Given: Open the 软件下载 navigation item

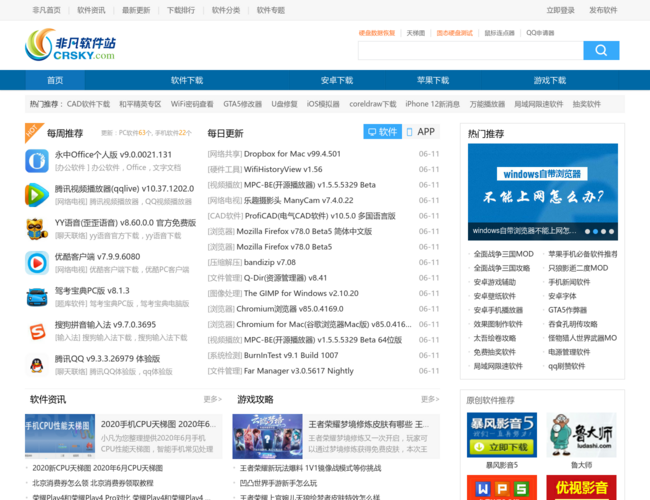Looking at the screenshot, I should (x=187, y=80).
